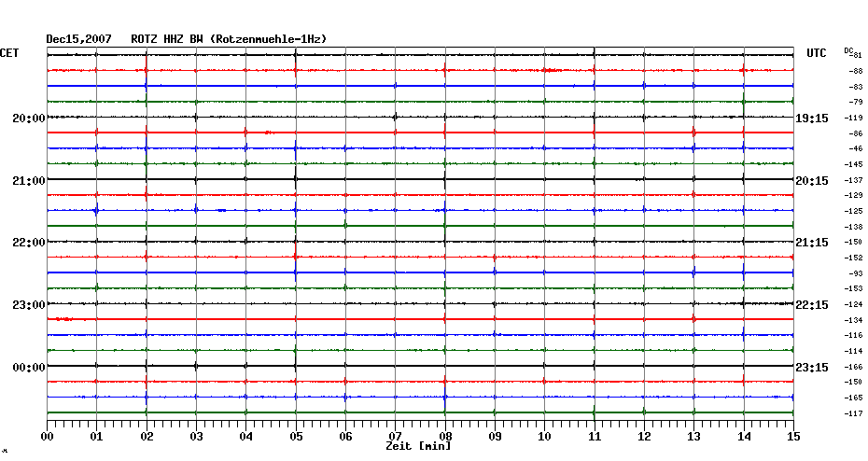868x461 pixels.
Task: Click minute tick label "07" on the axis
Action: pyautogui.click(x=395, y=437)
